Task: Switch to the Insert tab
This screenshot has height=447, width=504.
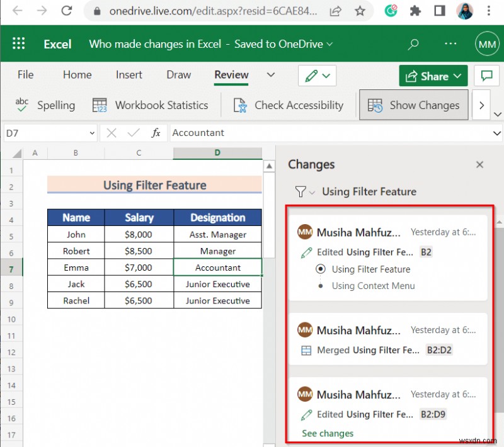Action: click(x=129, y=74)
